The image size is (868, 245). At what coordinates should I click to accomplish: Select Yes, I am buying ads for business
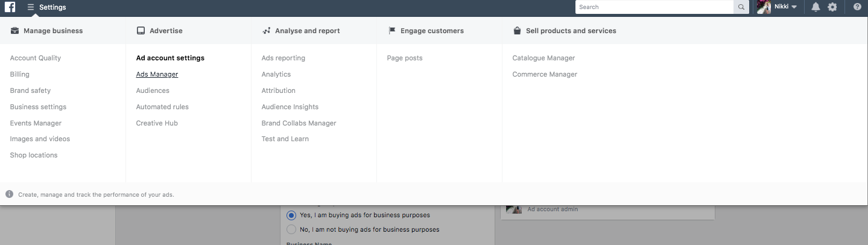coord(291,215)
